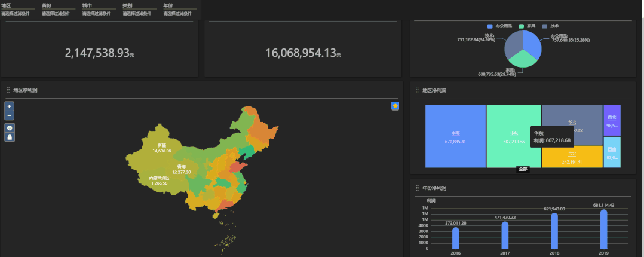Click drag handle icon of treemap 地区净利润 panel
The image size is (644, 257).
coord(417,91)
